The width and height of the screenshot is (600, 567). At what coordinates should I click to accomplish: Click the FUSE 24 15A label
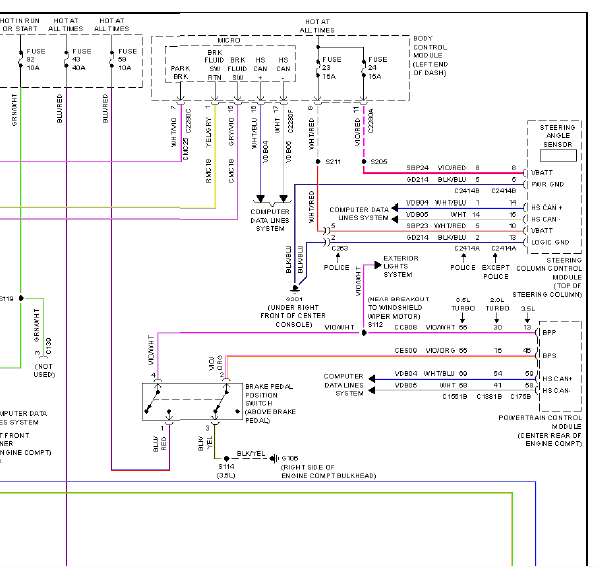(378, 68)
